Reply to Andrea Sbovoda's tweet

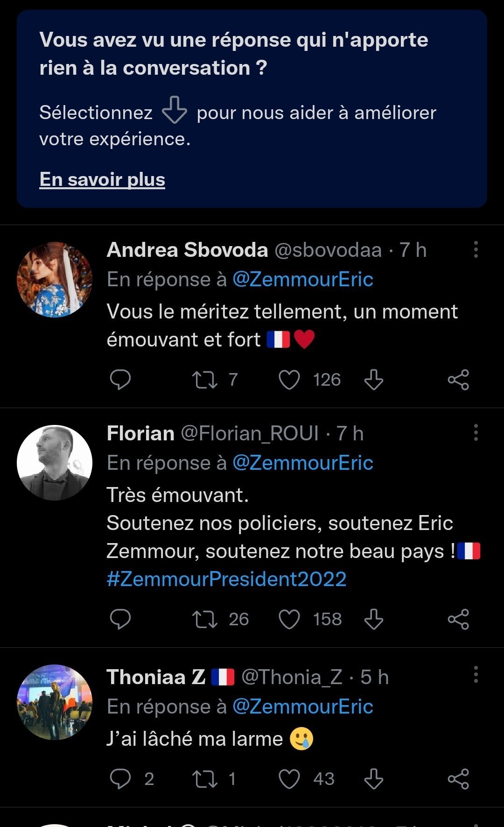click(x=120, y=380)
